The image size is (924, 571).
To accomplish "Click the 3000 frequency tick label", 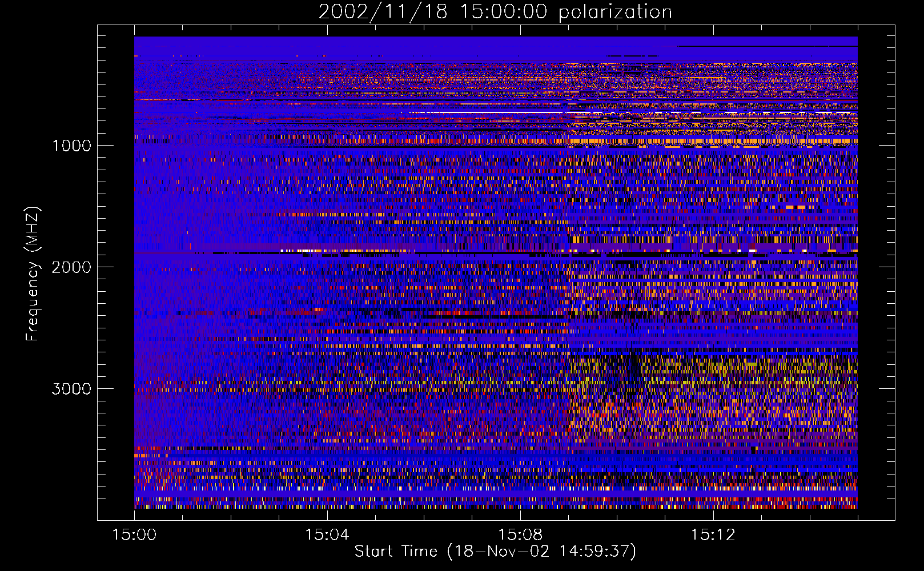I will tap(71, 389).
